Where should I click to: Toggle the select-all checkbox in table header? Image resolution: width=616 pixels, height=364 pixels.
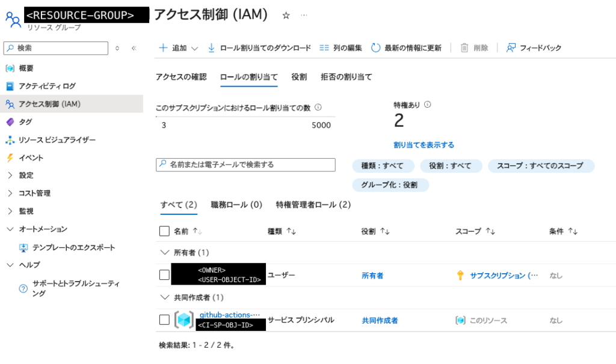coord(164,231)
